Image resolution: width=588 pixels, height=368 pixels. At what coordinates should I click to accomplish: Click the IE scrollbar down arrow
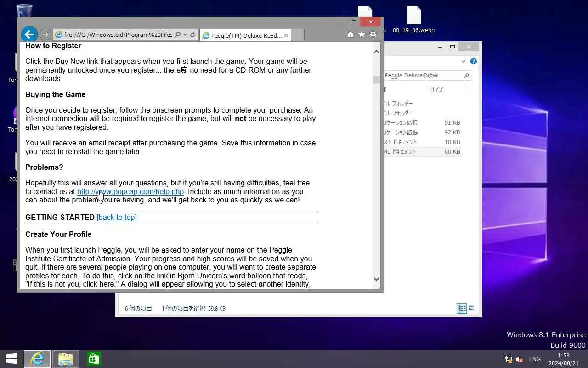pos(377,279)
